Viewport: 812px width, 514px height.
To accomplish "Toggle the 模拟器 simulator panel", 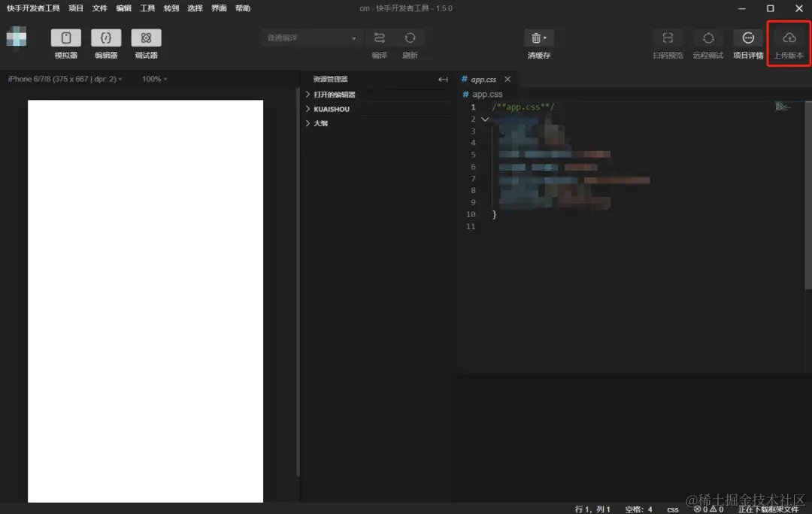I will pyautogui.click(x=65, y=38).
